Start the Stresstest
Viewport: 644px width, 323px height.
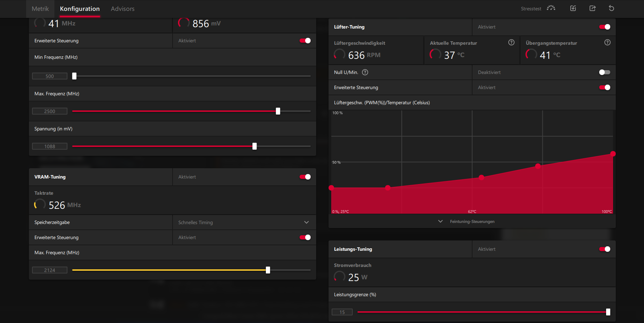pos(538,9)
